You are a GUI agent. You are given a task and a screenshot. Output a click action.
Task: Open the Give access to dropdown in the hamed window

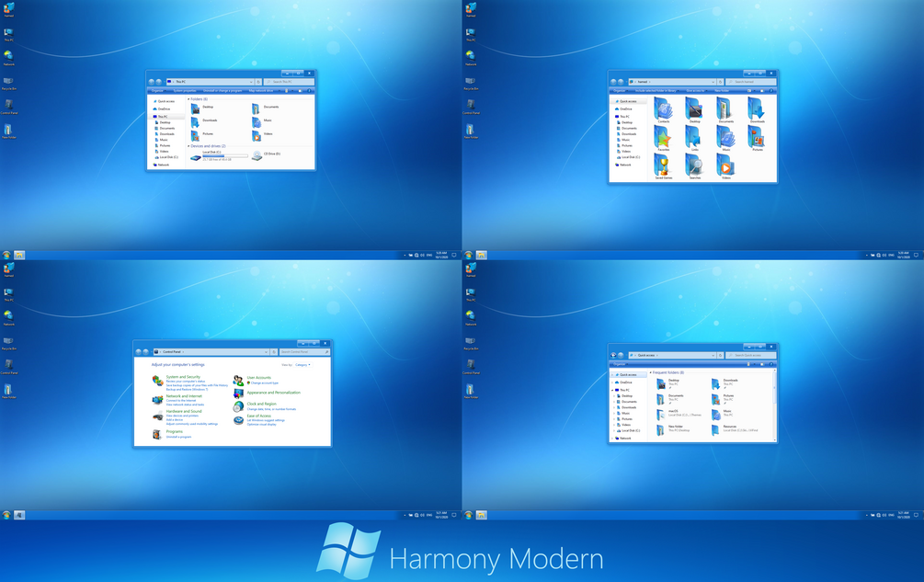697,91
